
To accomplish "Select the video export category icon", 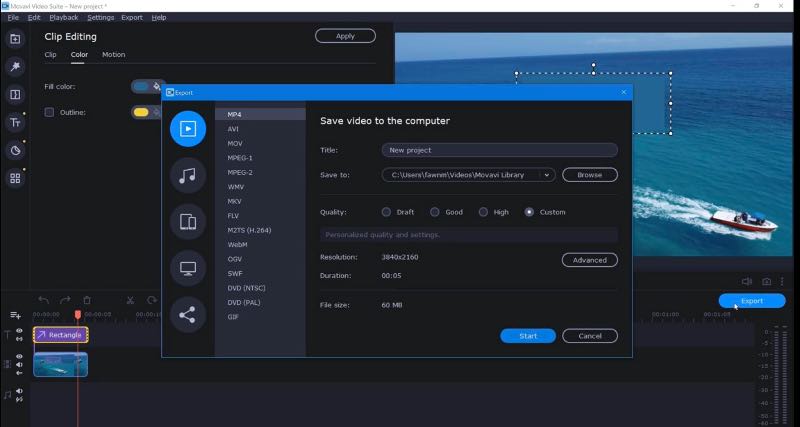I will click(188, 127).
